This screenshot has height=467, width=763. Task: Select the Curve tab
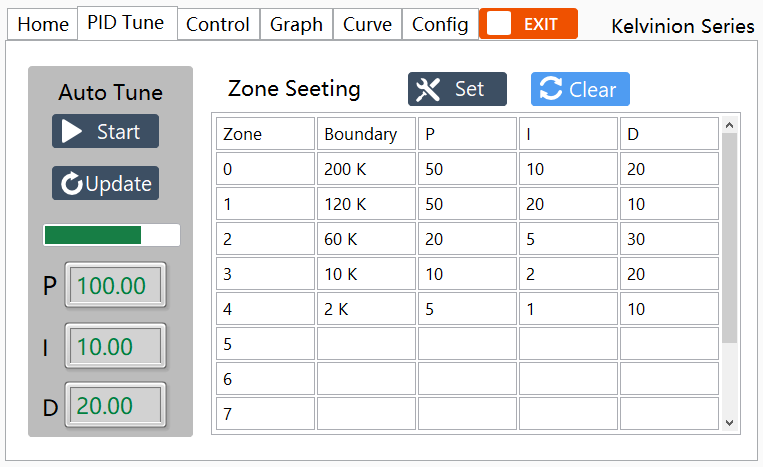click(x=367, y=25)
